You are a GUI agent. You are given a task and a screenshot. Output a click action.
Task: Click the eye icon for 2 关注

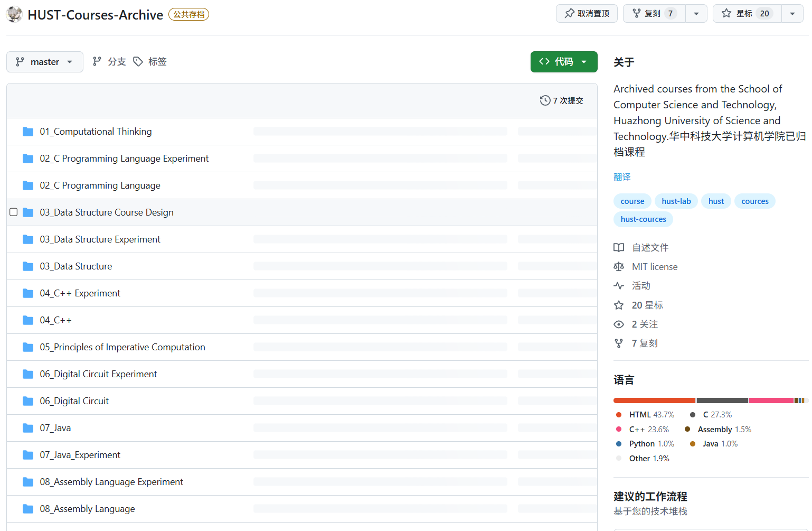[619, 324]
